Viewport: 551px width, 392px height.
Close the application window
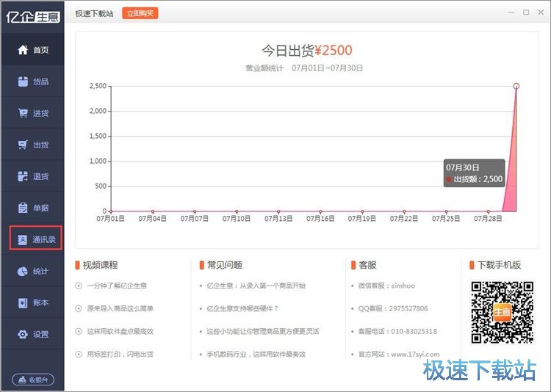click(x=541, y=12)
